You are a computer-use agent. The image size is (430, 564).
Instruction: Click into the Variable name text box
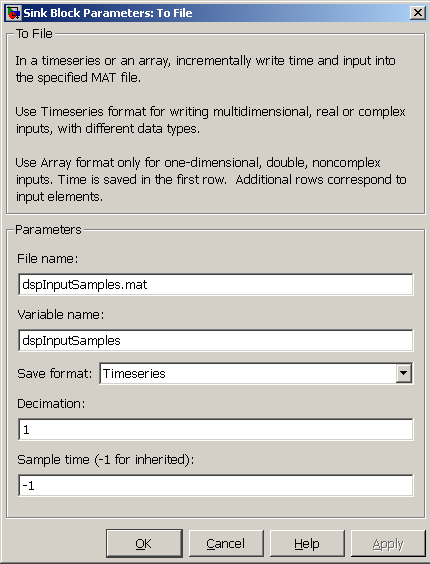click(x=216, y=340)
